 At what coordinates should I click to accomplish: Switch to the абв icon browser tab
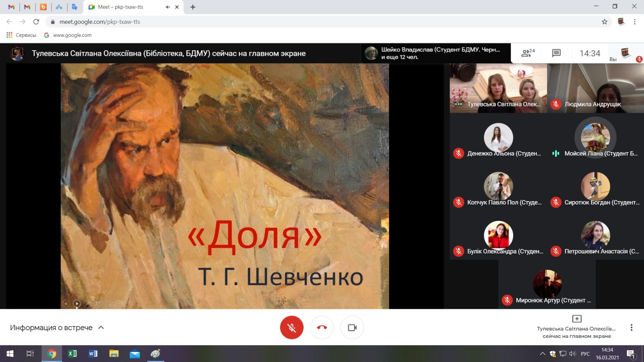59,7
